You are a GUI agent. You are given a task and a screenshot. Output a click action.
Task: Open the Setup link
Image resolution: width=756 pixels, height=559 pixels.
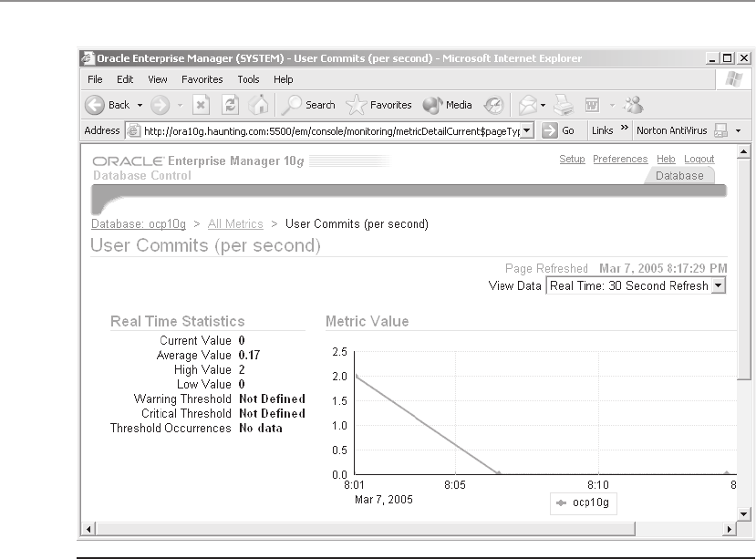[572, 159]
